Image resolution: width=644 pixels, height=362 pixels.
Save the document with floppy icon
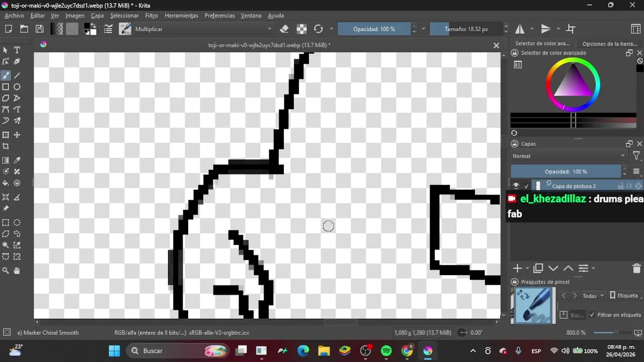(39, 29)
